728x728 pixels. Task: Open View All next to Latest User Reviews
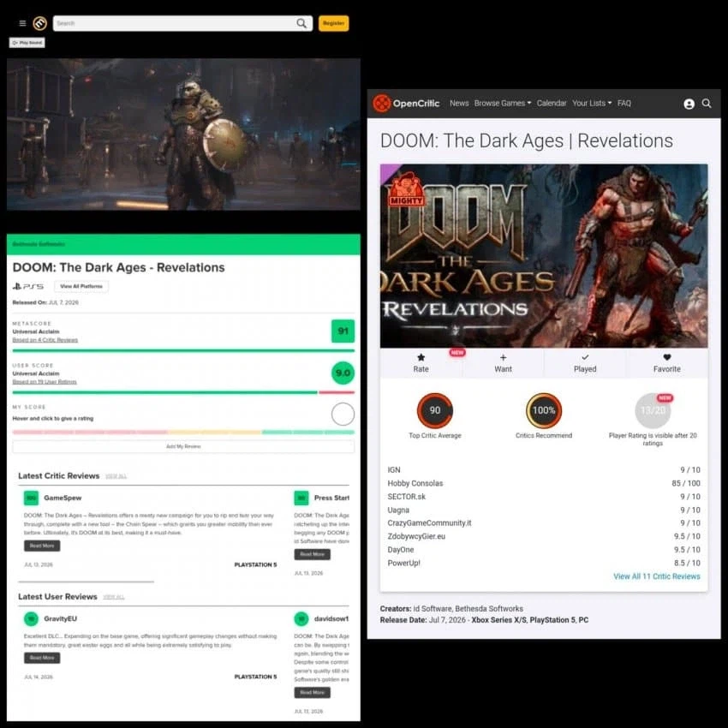pyautogui.click(x=114, y=597)
